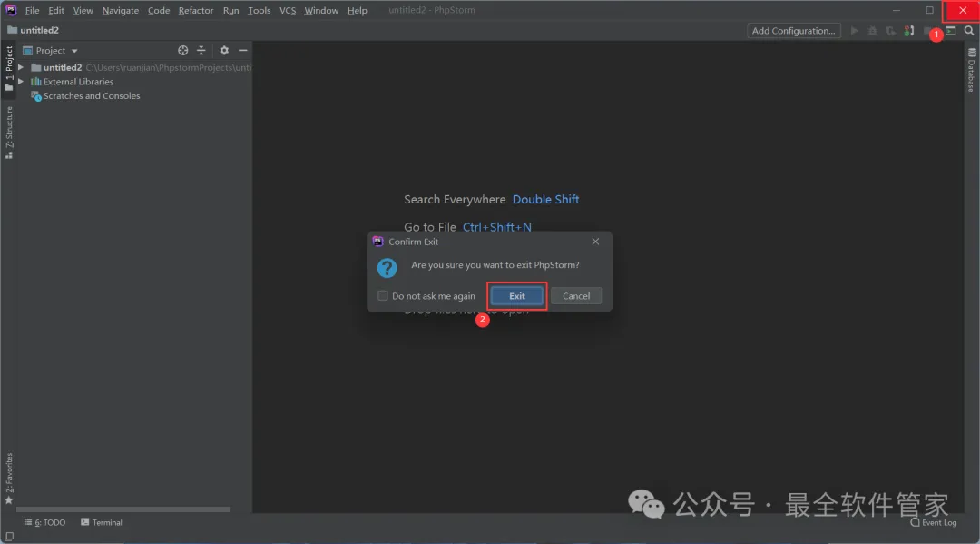This screenshot has width=980, height=544.
Task: Open the Terminal tool window
Action: point(102,522)
